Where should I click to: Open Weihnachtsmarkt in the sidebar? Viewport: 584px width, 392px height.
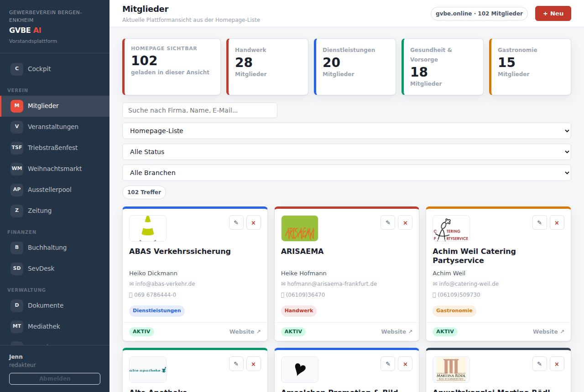click(55, 169)
